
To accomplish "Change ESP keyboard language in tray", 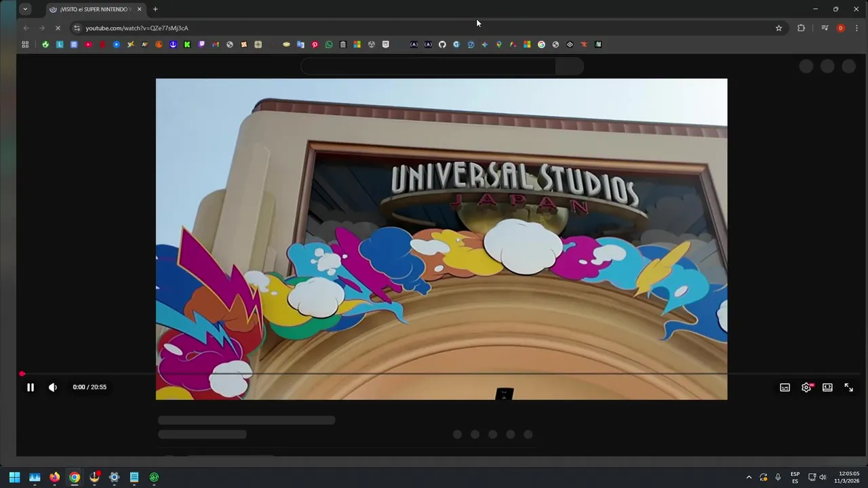I will [795, 477].
